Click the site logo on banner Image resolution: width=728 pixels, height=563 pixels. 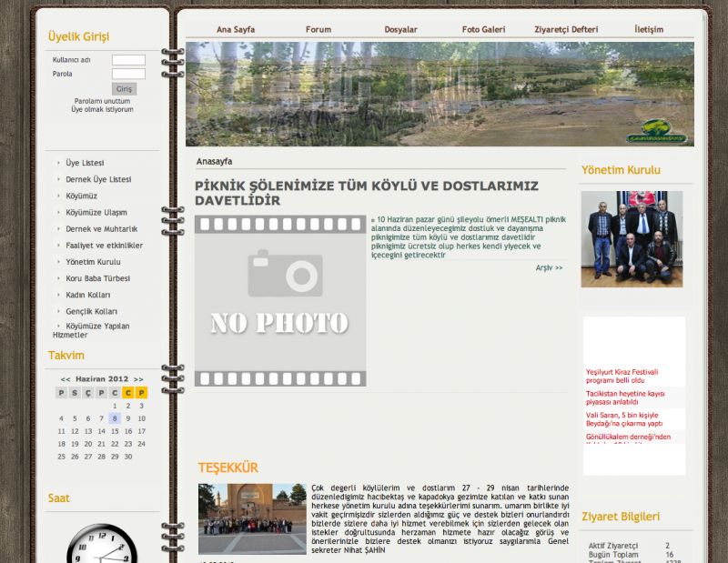[x=656, y=131]
